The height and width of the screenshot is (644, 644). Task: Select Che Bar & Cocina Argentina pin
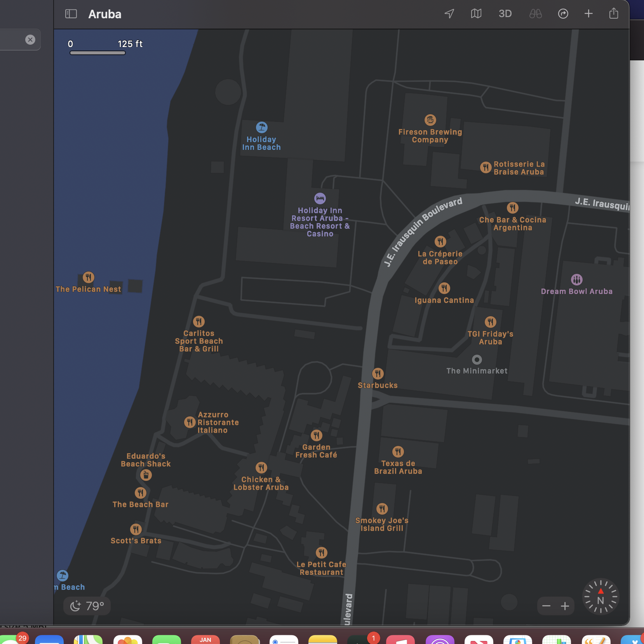(x=513, y=208)
